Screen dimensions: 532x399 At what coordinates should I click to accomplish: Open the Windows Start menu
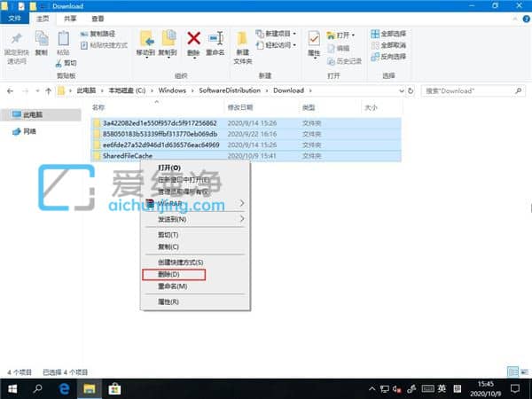tap(12, 388)
